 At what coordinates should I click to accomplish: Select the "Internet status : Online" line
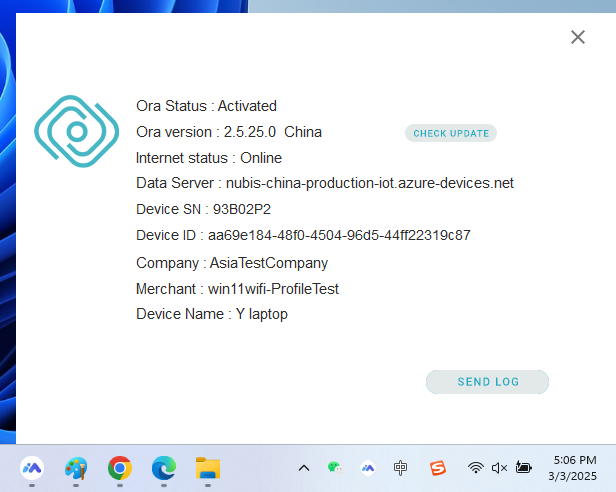coord(209,158)
